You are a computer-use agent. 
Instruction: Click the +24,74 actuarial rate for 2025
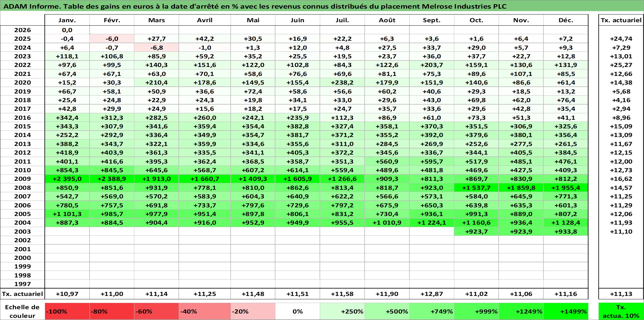click(621, 39)
